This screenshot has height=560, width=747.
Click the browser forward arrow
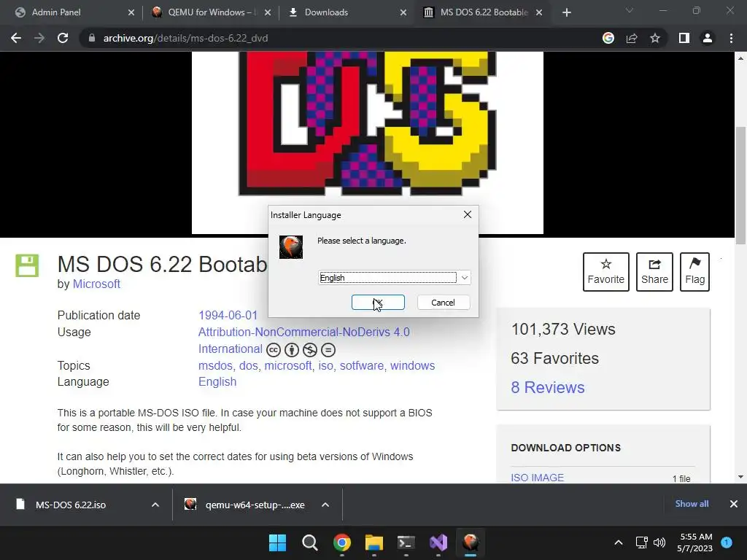(x=39, y=38)
